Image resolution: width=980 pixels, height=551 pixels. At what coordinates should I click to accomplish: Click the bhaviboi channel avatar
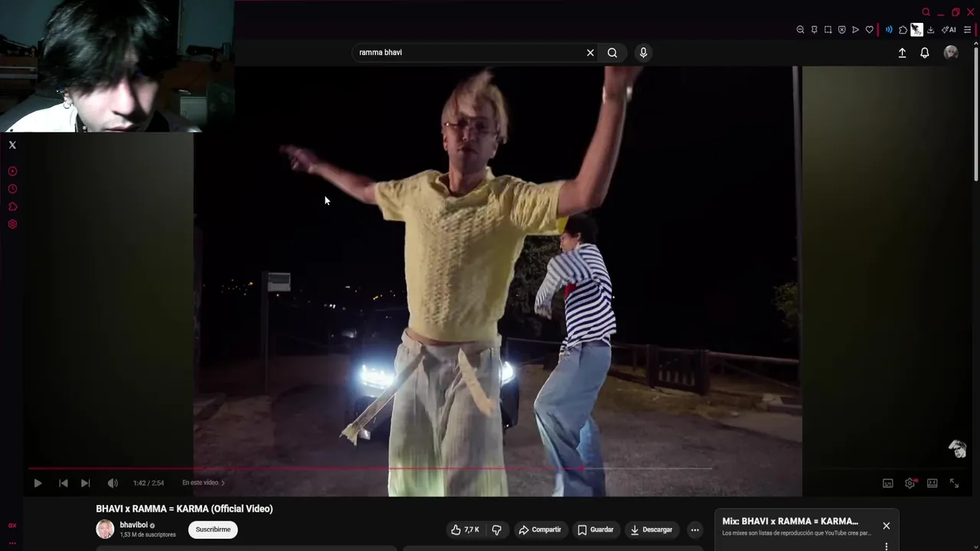tap(105, 529)
